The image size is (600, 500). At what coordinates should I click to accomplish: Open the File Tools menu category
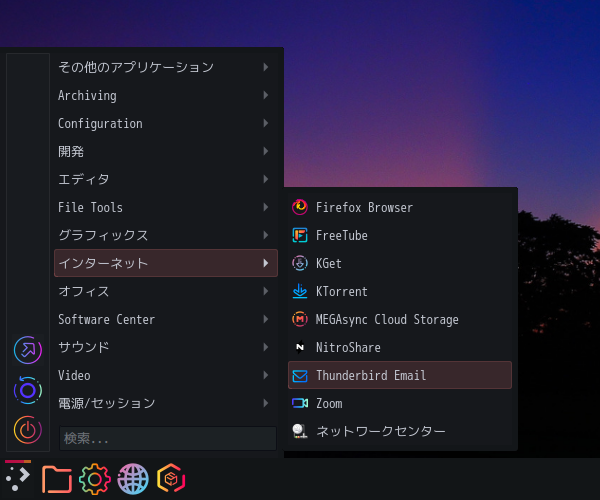click(x=166, y=207)
